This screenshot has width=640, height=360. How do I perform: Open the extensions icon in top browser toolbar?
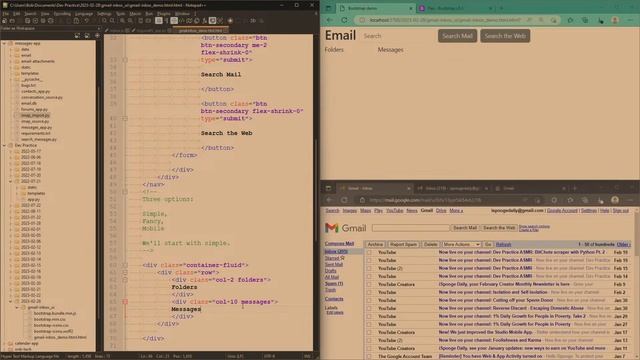[570, 20]
